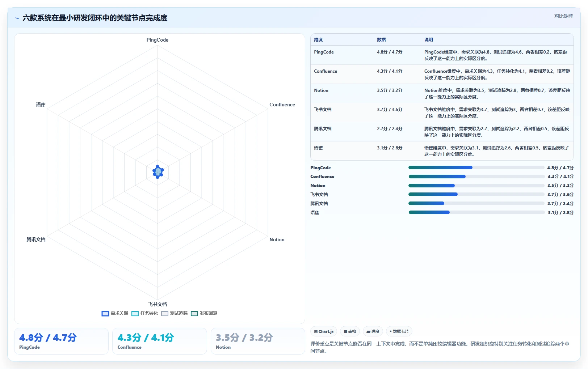This screenshot has width=588, height=369.
Task: Hide the 测试追踪 legend series
Action: [x=175, y=313]
